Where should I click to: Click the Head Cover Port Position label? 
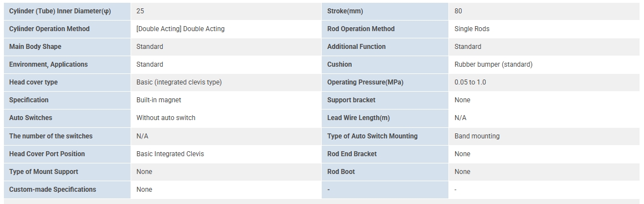pyautogui.click(x=47, y=154)
